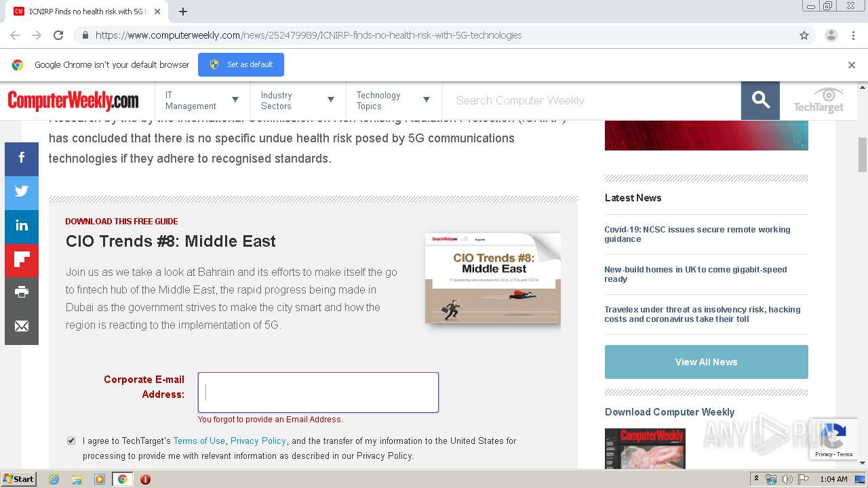
Task: Launch Internet Explorer from the taskbar
Action: [54, 479]
